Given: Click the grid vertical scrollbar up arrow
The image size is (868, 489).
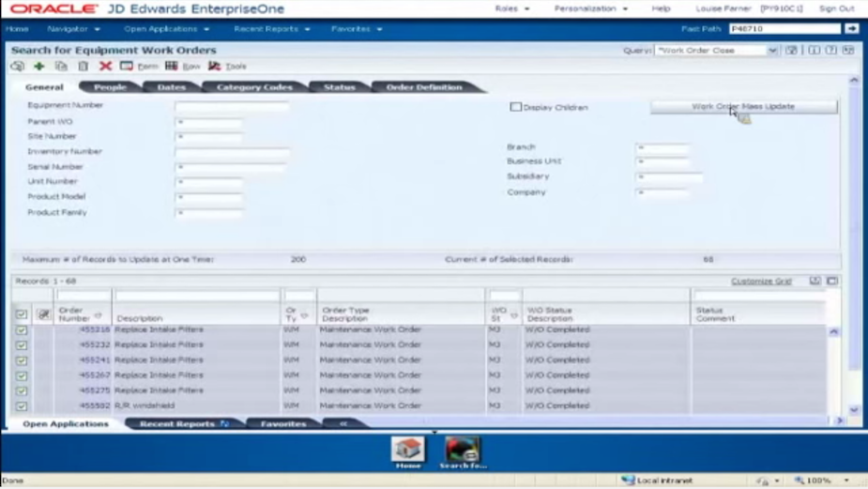Looking at the screenshot, I should tap(833, 331).
